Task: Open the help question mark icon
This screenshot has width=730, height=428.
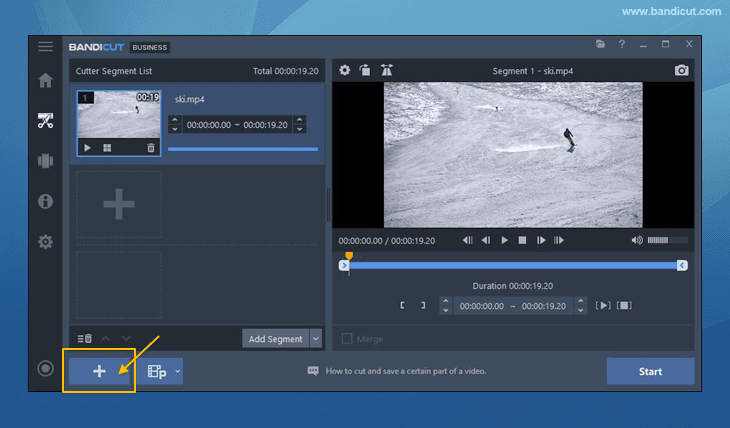Action: (622, 45)
